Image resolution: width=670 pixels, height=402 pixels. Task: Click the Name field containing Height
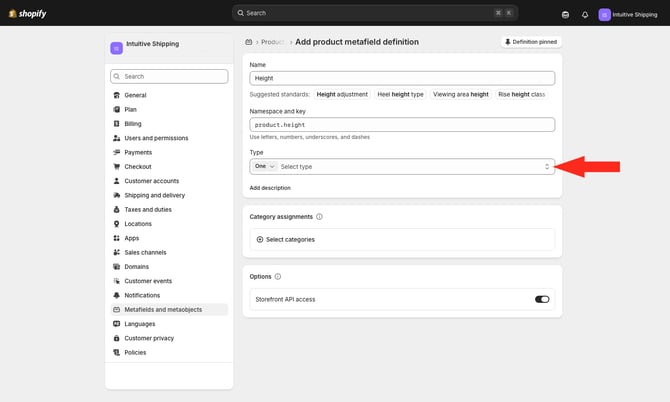402,78
